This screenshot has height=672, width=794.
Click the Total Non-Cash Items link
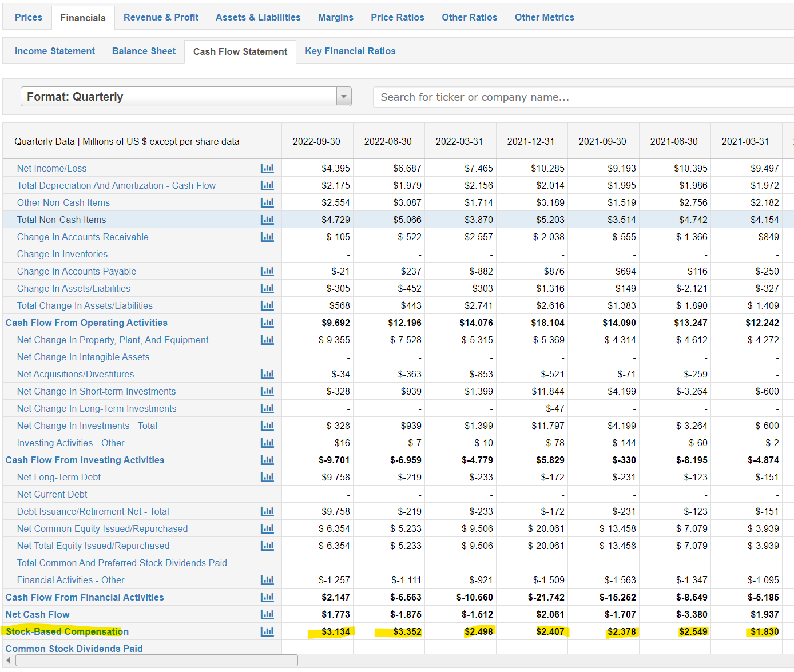click(x=61, y=220)
